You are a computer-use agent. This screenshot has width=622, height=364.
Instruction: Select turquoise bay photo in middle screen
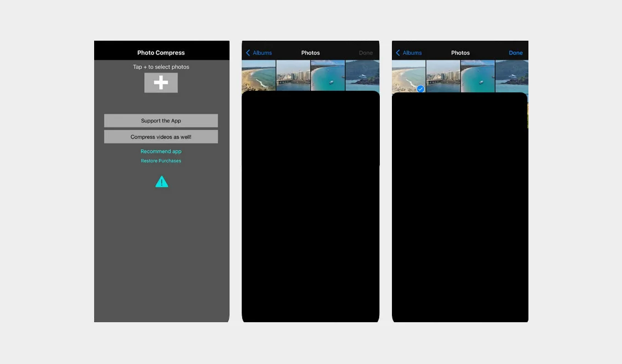(328, 75)
